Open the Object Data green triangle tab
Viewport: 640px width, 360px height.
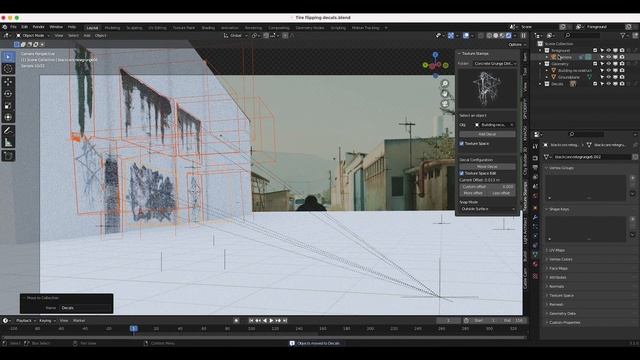(535, 254)
